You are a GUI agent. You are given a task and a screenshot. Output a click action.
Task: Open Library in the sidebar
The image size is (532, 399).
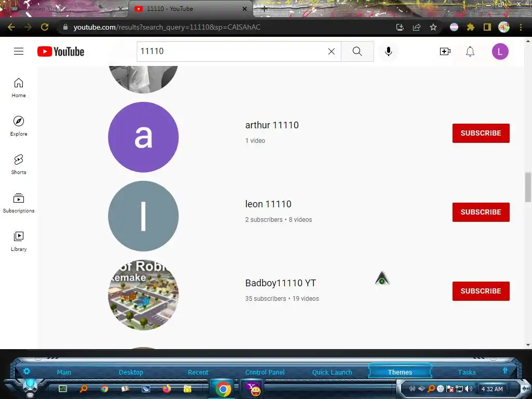point(19,241)
